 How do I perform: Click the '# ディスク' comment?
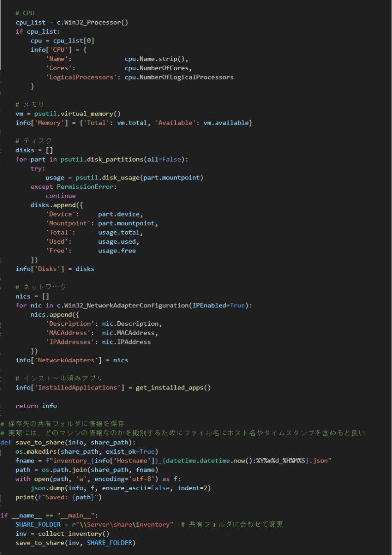(x=34, y=141)
